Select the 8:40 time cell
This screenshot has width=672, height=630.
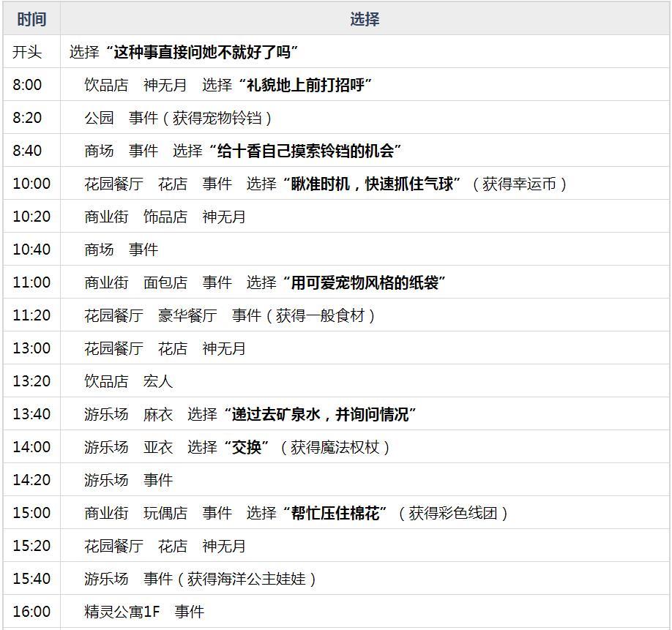point(31,151)
